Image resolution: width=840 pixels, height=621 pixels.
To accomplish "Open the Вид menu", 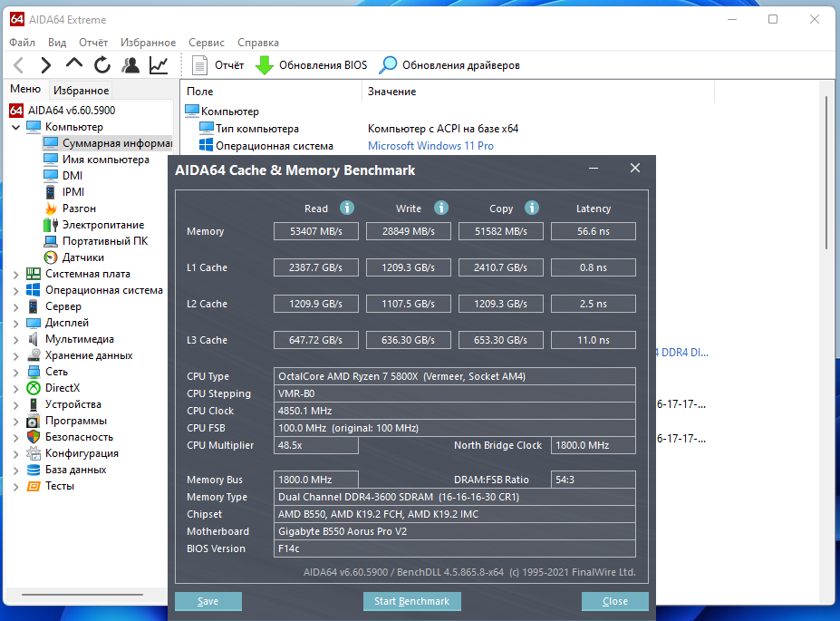I will [x=57, y=43].
